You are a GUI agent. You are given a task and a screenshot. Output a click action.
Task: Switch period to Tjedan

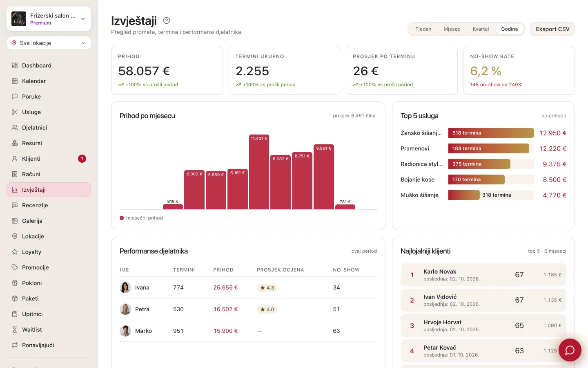coord(423,29)
